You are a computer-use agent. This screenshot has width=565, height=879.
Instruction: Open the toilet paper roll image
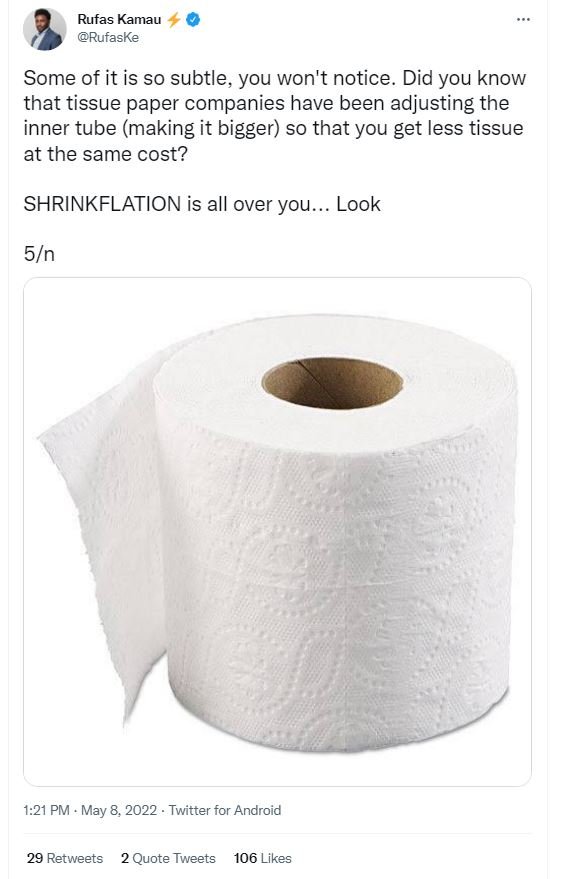click(x=277, y=531)
